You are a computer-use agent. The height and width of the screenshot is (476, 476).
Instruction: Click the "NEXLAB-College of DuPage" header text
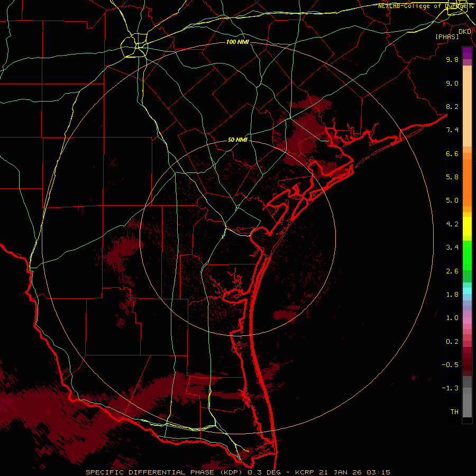click(424, 6)
